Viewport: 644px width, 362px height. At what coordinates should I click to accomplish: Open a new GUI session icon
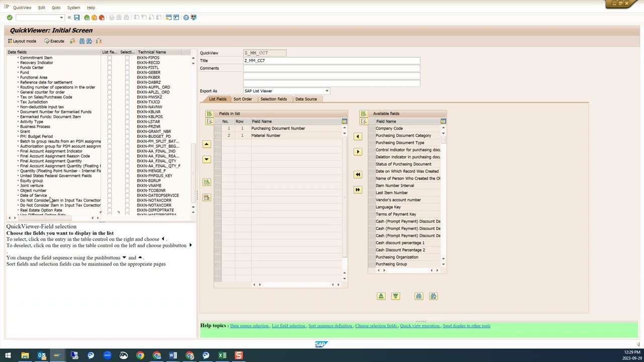(x=169, y=18)
